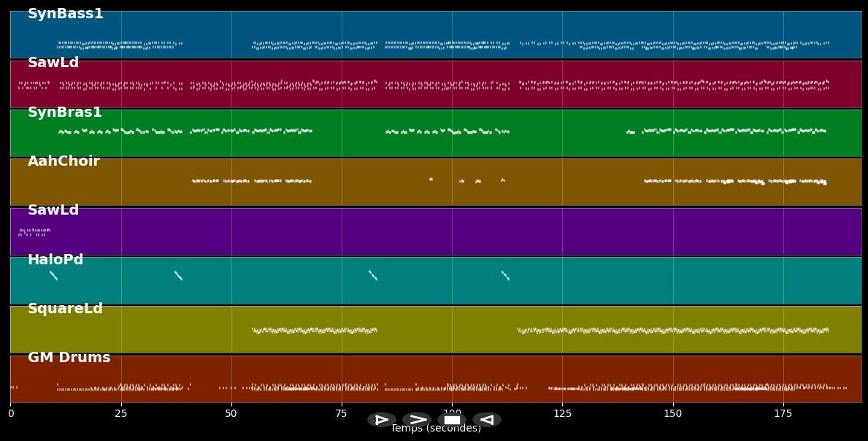868x441 pixels.
Task: Click the left-pointing triangle rewind button
Action: tap(487, 420)
